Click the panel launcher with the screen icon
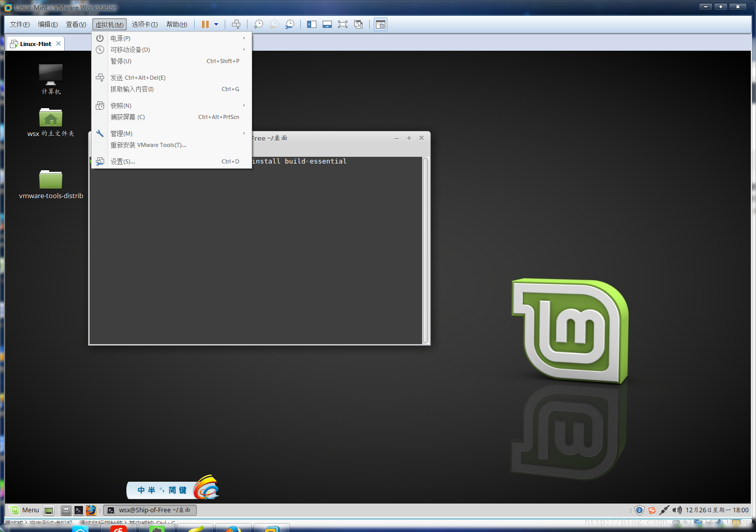 point(66,510)
